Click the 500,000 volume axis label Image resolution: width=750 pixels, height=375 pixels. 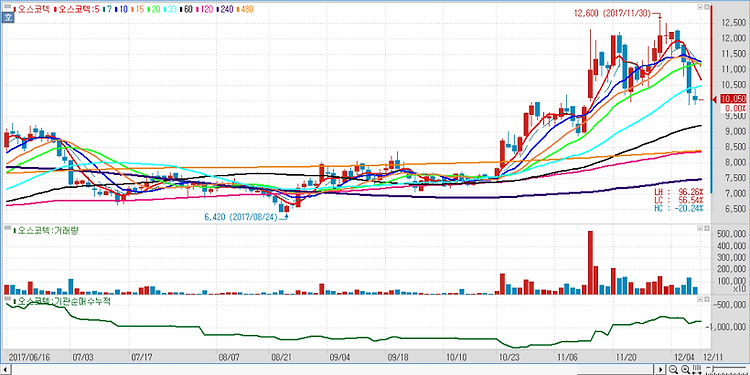[x=731, y=234]
